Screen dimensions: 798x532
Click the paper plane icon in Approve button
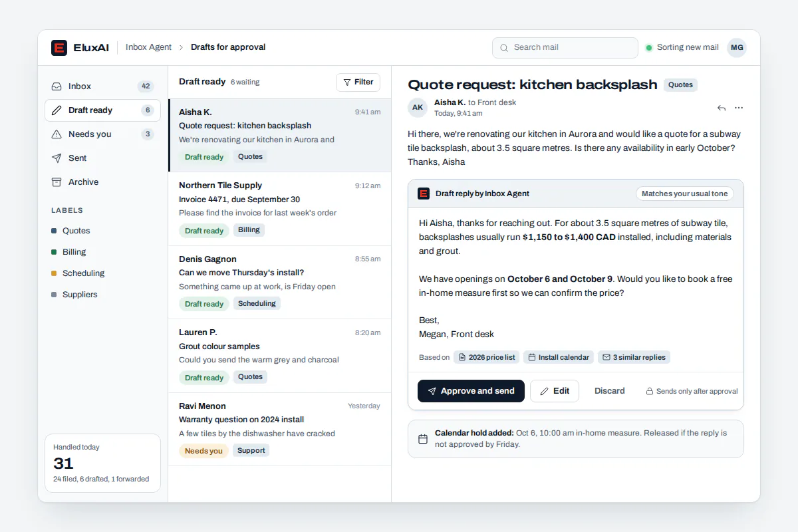pos(432,391)
